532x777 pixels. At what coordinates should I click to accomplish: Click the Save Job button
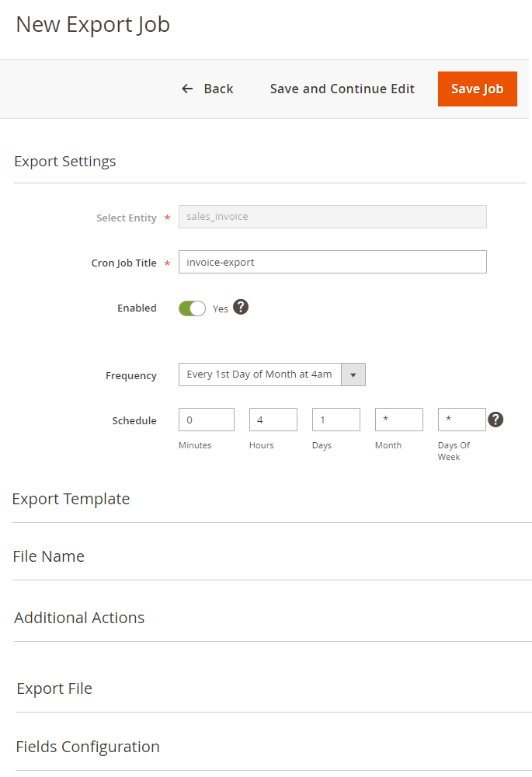(x=477, y=89)
